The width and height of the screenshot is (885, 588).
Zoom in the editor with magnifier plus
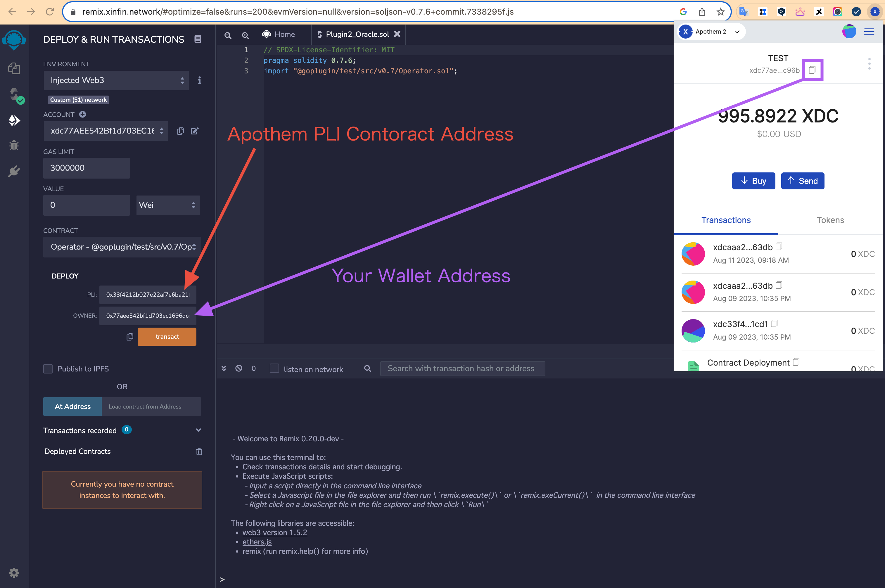245,35
